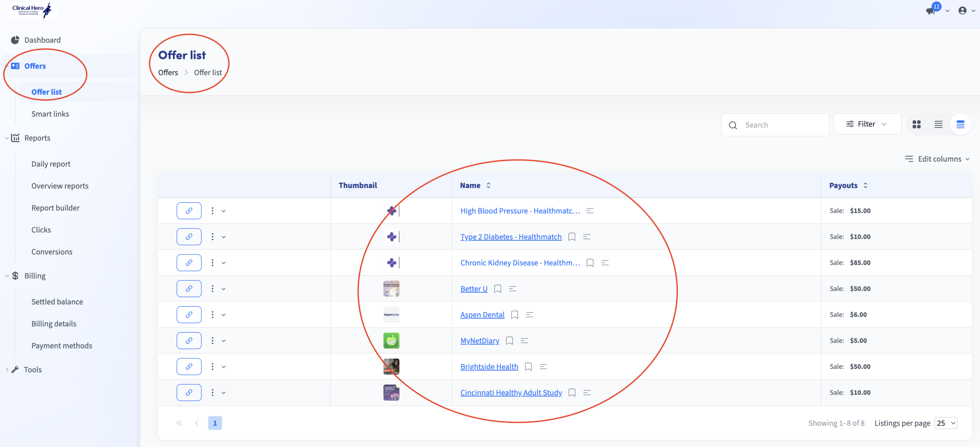Switch to grid card view
The height and width of the screenshot is (447, 980).
click(916, 124)
